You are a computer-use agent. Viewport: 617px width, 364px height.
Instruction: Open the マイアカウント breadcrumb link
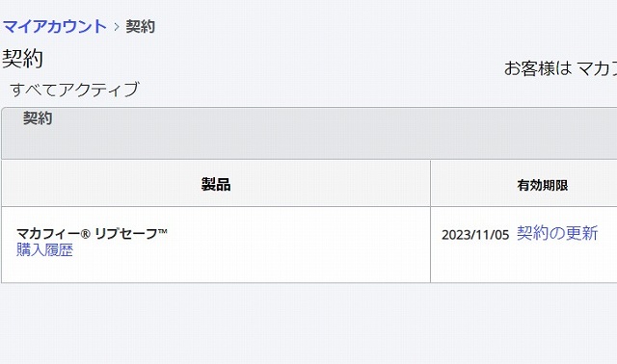click(55, 26)
